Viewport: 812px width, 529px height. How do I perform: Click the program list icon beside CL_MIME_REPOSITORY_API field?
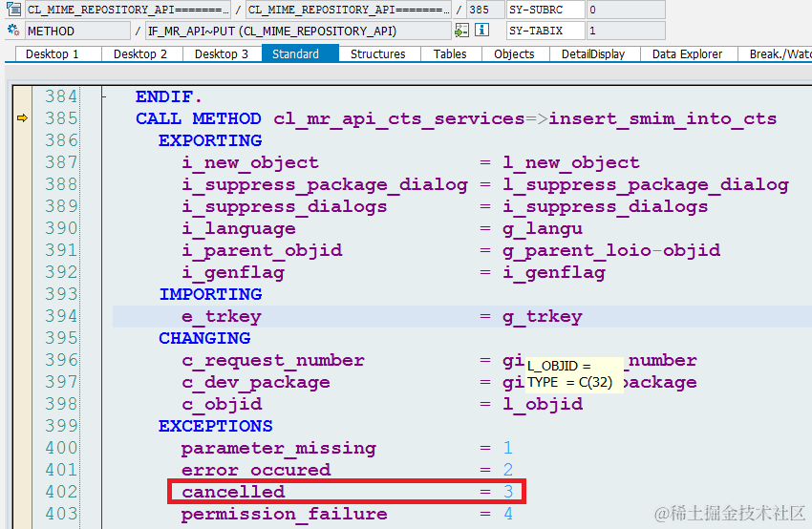coord(14,9)
